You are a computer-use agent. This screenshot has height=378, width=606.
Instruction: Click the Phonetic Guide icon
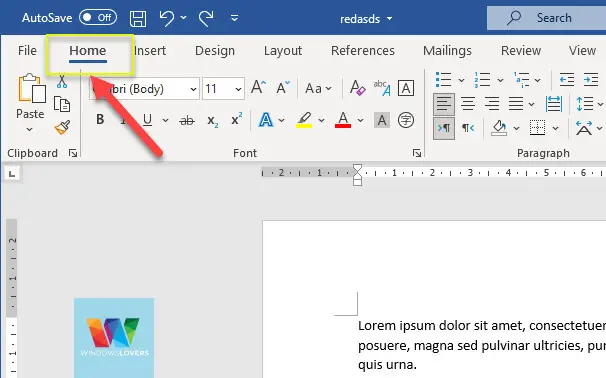coord(382,88)
